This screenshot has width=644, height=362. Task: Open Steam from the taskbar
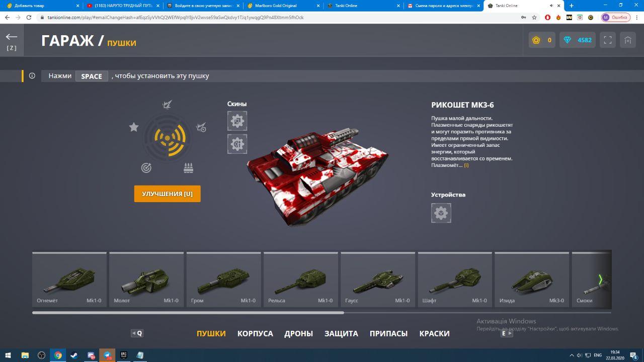[74, 355]
